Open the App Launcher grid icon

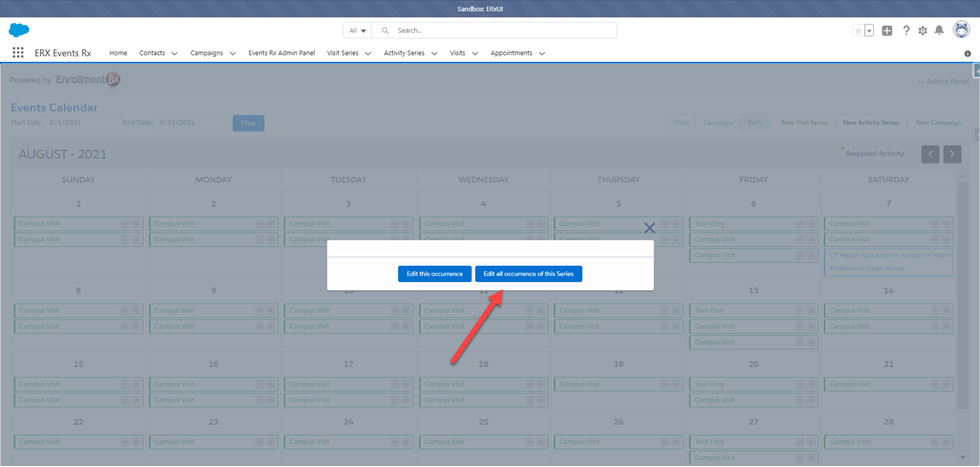18,53
